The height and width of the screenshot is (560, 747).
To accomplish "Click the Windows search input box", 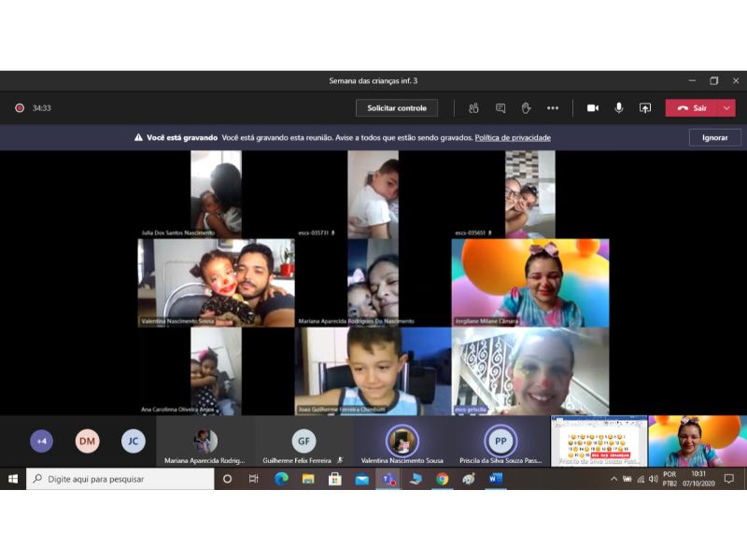I will (x=121, y=479).
